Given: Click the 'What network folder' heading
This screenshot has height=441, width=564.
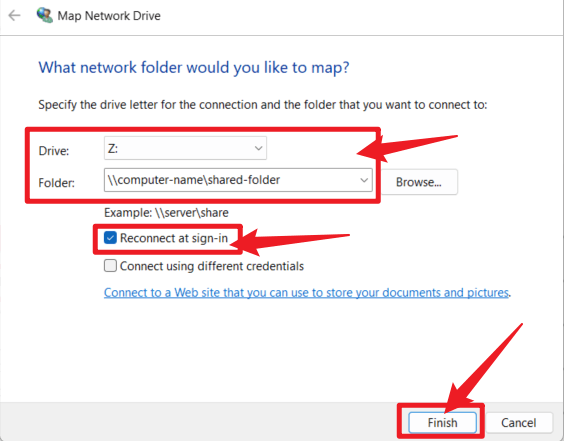Looking at the screenshot, I should pos(194,68).
